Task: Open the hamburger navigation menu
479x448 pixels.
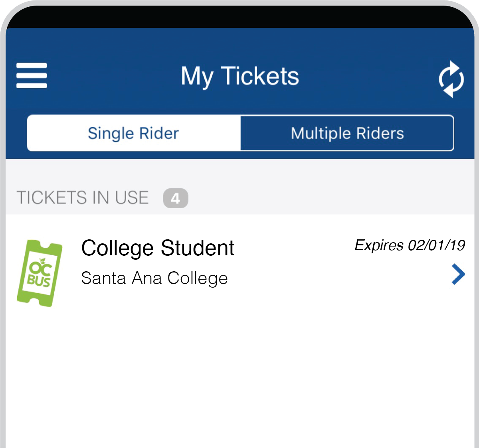Action: click(32, 75)
